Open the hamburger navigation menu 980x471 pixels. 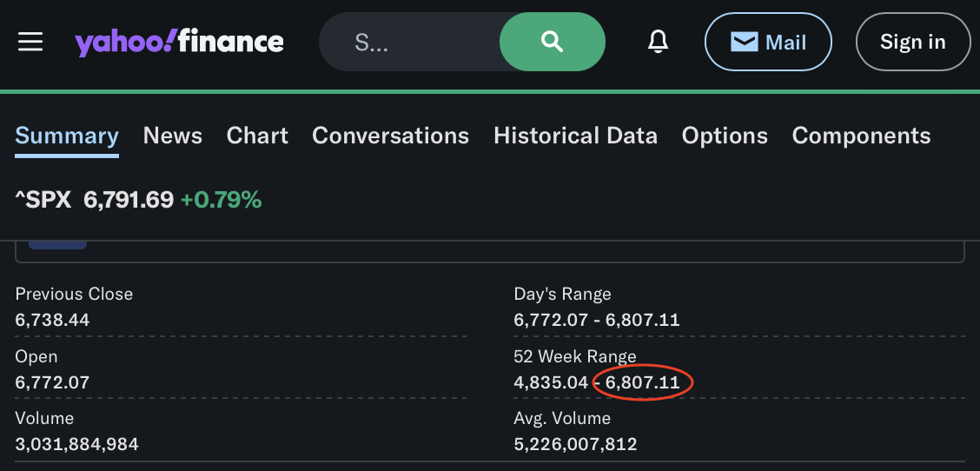[30, 42]
